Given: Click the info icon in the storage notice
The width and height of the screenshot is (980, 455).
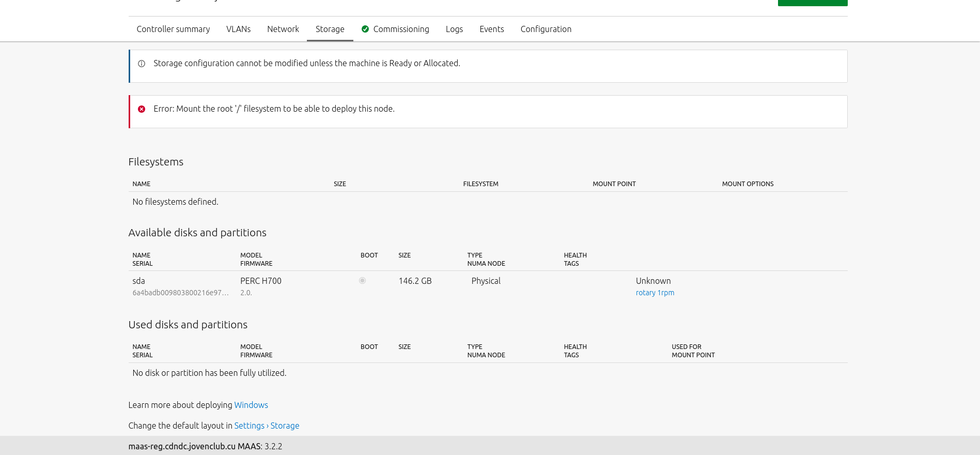Looking at the screenshot, I should tap(141, 64).
